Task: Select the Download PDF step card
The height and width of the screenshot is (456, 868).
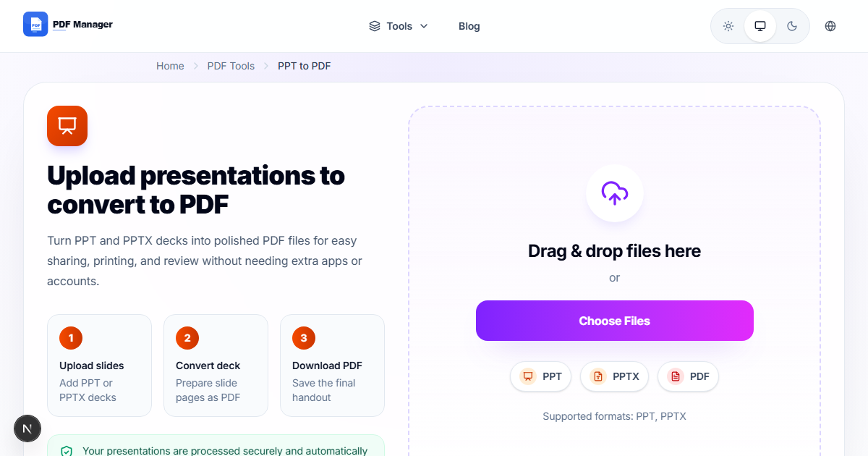Action: [333, 366]
